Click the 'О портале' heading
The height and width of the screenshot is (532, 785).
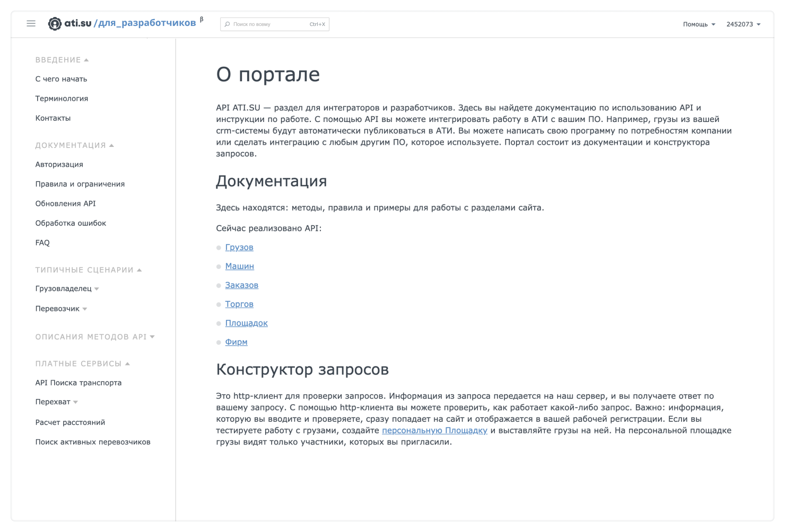click(268, 75)
